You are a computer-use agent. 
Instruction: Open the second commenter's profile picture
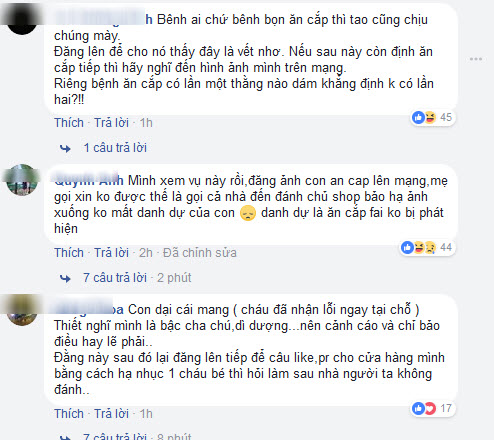pyautogui.click(x=22, y=180)
